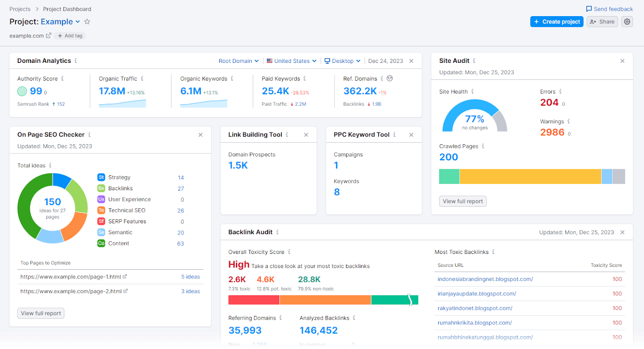This screenshot has width=644, height=349.
Task: Click Authority Score info icon
Action: coord(62,79)
